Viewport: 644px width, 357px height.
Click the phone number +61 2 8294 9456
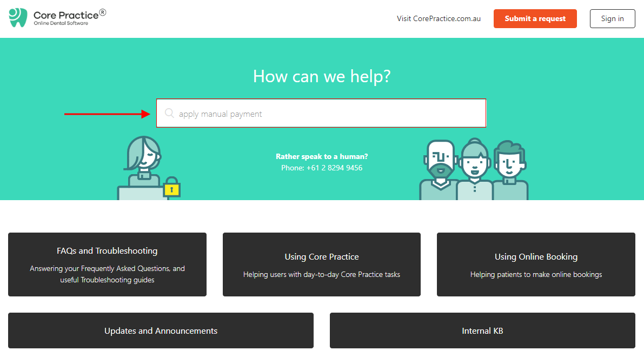pyautogui.click(x=334, y=168)
